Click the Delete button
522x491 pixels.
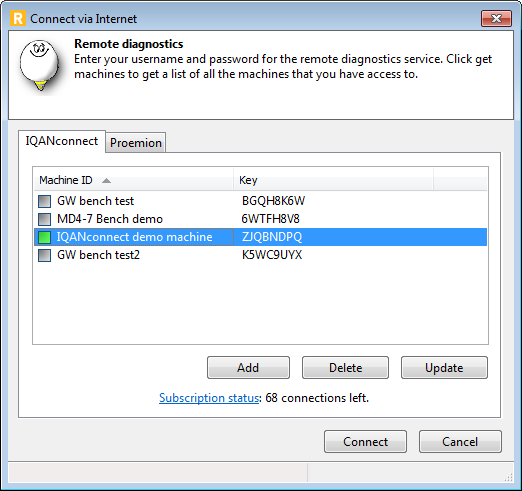point(345,368)
